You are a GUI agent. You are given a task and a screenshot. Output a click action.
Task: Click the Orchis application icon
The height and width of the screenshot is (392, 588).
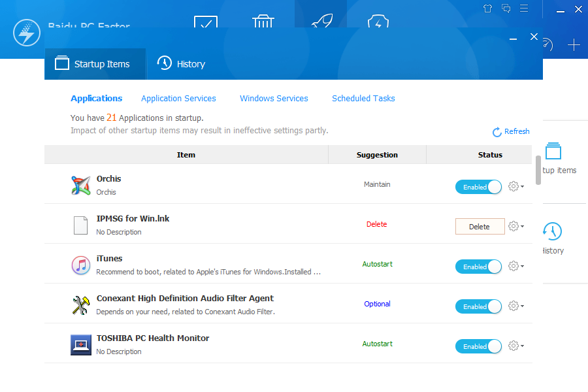tap(80, 186)
